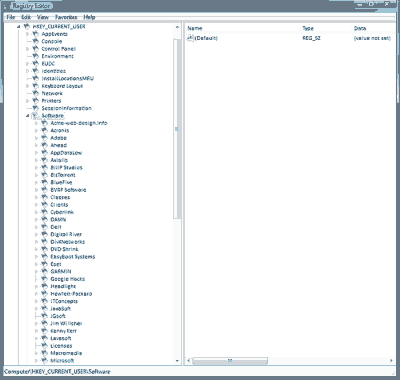The height and width of the screenshot is (380, 400).
Task: Select the Licenses key
Action: click(61, 346)
